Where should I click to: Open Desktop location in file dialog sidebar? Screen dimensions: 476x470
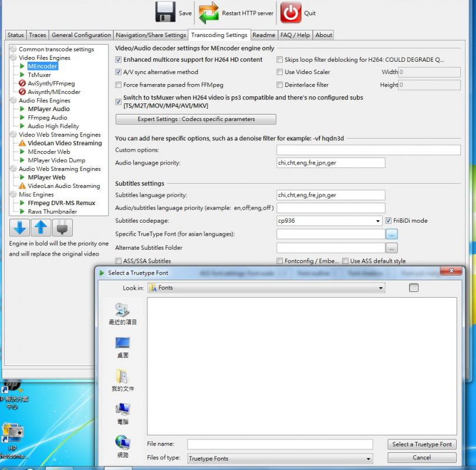123,346
